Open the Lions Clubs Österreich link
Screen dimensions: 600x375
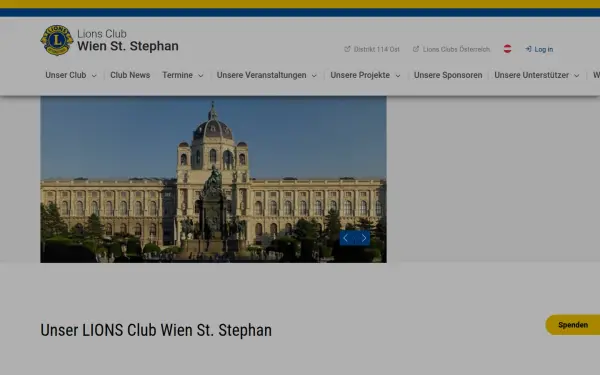click(456, 49)
